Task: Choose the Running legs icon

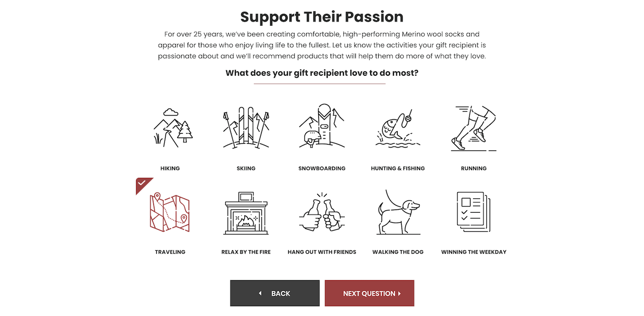Action: [473, 128]
